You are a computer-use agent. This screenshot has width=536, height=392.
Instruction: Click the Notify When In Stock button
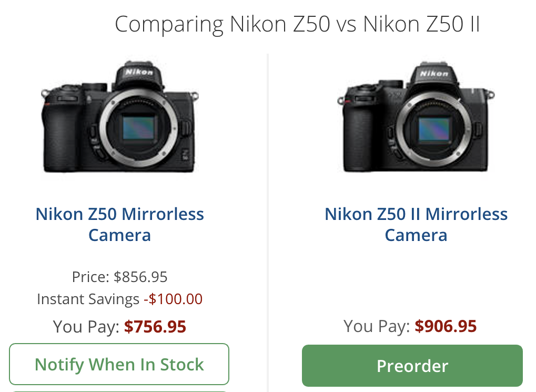[119, 364]
